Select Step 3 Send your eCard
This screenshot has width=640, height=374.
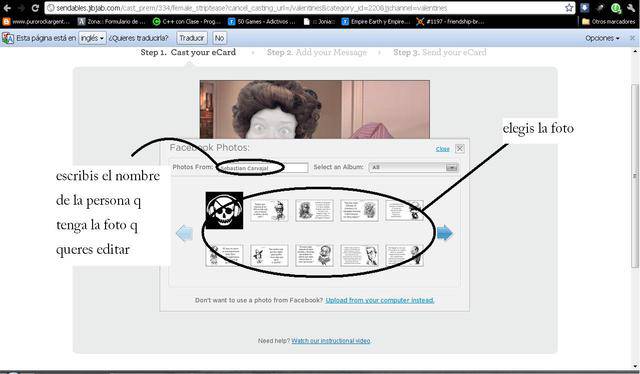[440, 52]
